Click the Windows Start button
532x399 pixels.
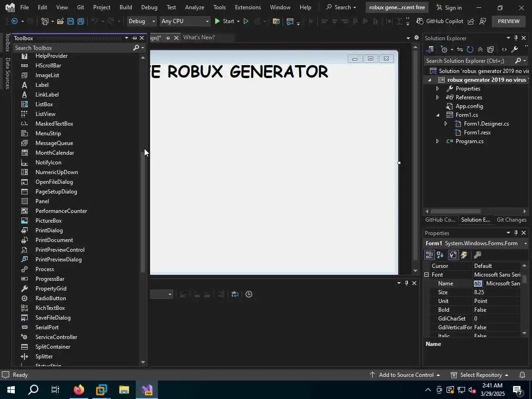coord(11,389)
